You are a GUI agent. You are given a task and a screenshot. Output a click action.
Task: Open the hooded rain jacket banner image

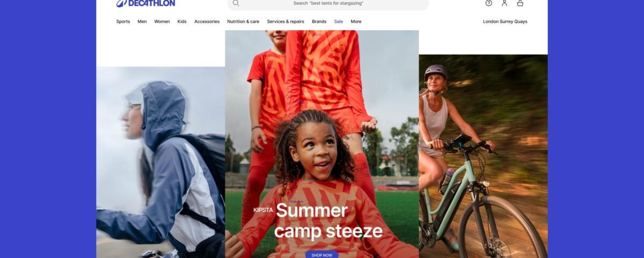tap(160, 162)
